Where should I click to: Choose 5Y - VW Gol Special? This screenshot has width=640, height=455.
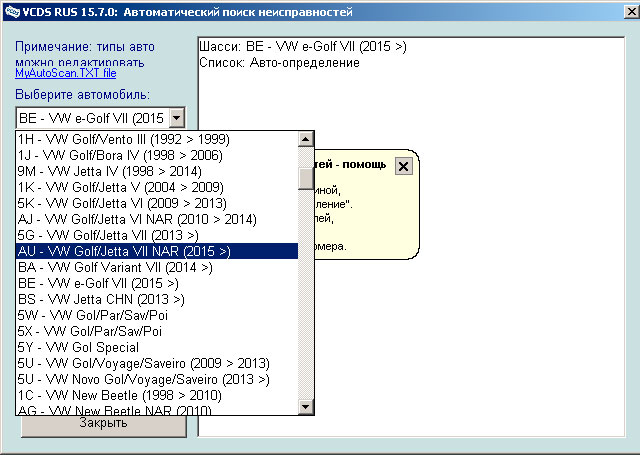pos(78,347)
